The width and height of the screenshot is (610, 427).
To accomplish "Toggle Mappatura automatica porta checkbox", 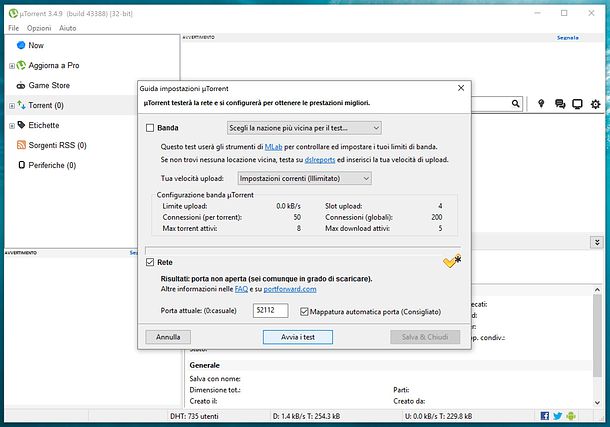I will (304, 311).
